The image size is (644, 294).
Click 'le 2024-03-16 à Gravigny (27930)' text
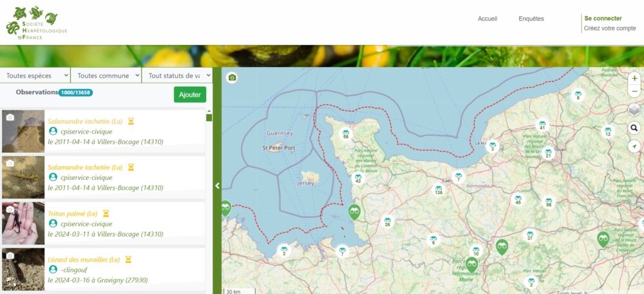point(98,280)
